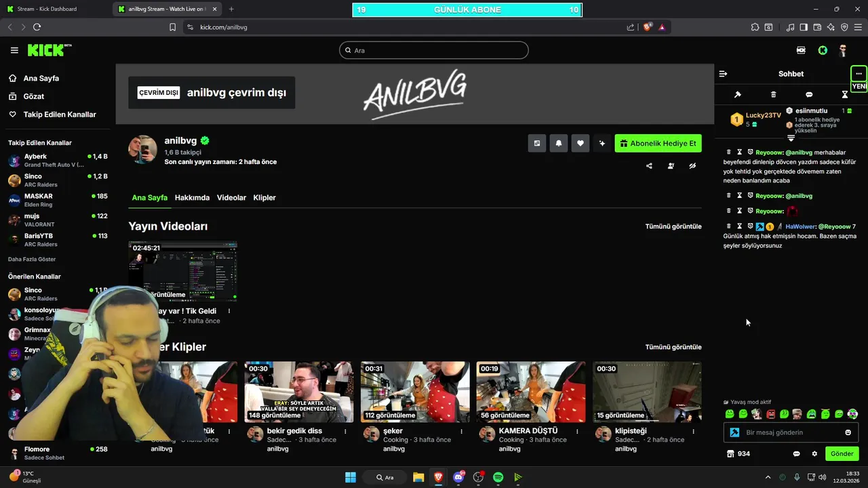Open the chat three-dots options menu

pyautogui.click(x=859, y=73)
